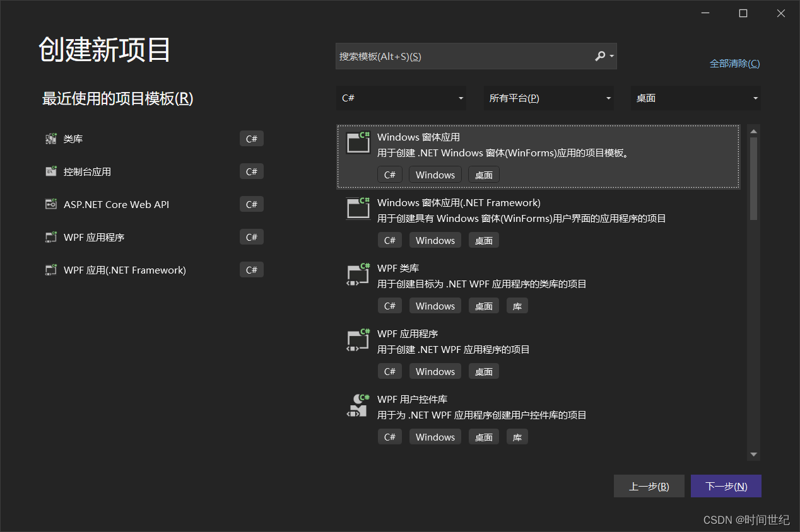Select the WPF 用户控件库 template icon
The width and height of the screenshot is (800, 532).
point(358,405)
